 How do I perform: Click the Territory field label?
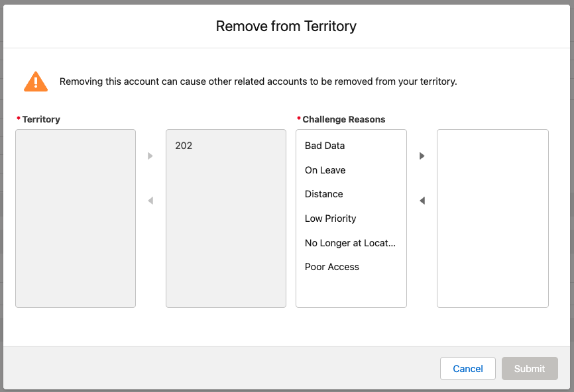point(41,119)
